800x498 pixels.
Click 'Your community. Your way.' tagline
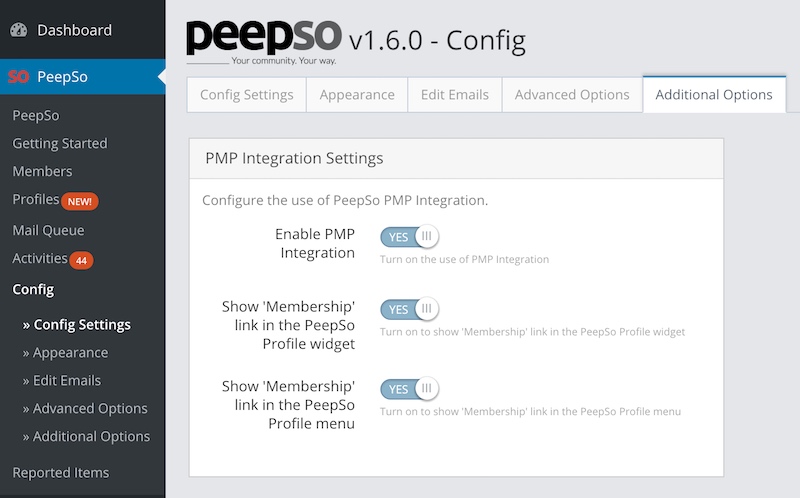[x=284, y=61]
